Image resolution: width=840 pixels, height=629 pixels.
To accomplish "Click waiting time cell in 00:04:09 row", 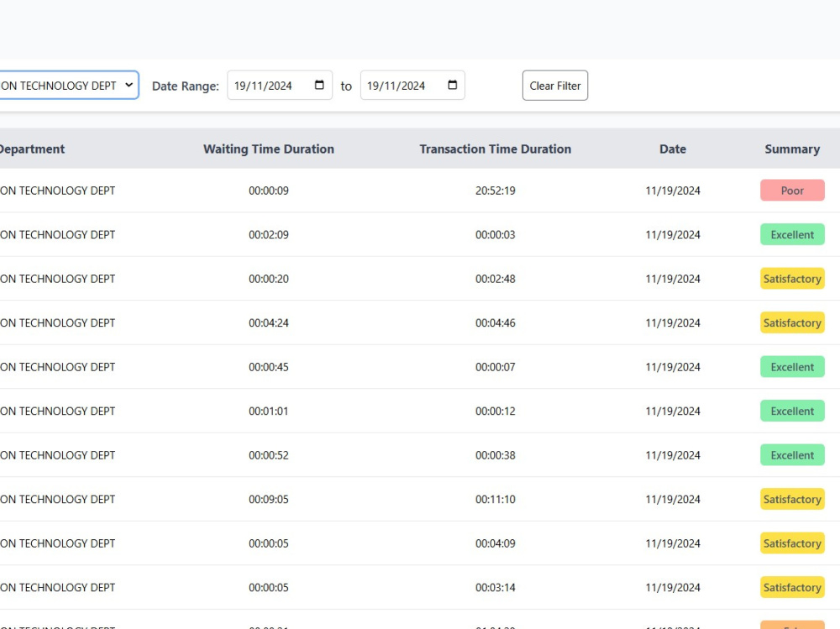I will coord(269,543).
